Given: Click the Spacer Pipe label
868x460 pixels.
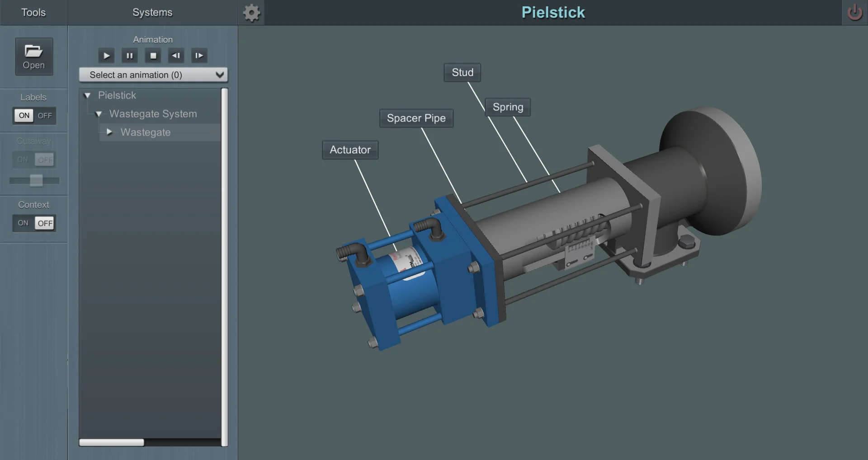Looking at the screenshot, I should pyautogui.click(x=416, y=118).
